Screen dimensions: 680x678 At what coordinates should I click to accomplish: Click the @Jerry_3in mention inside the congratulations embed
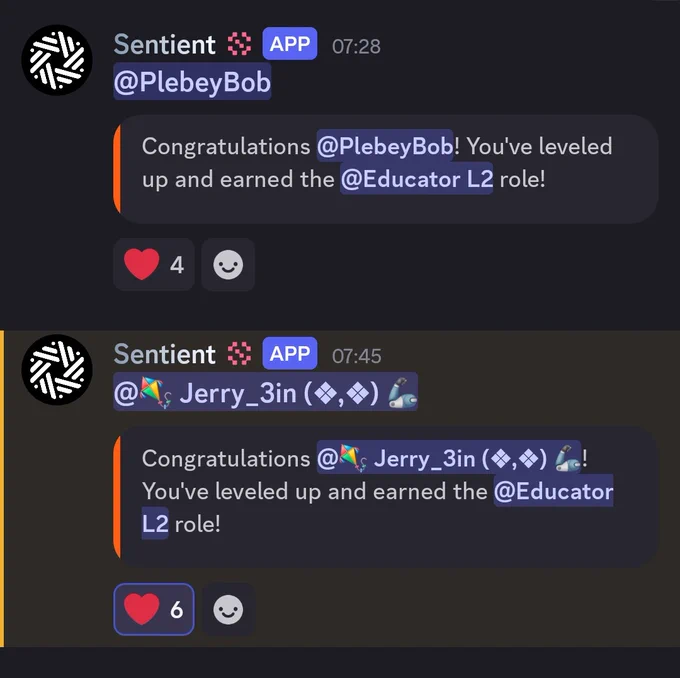(449, 458)
